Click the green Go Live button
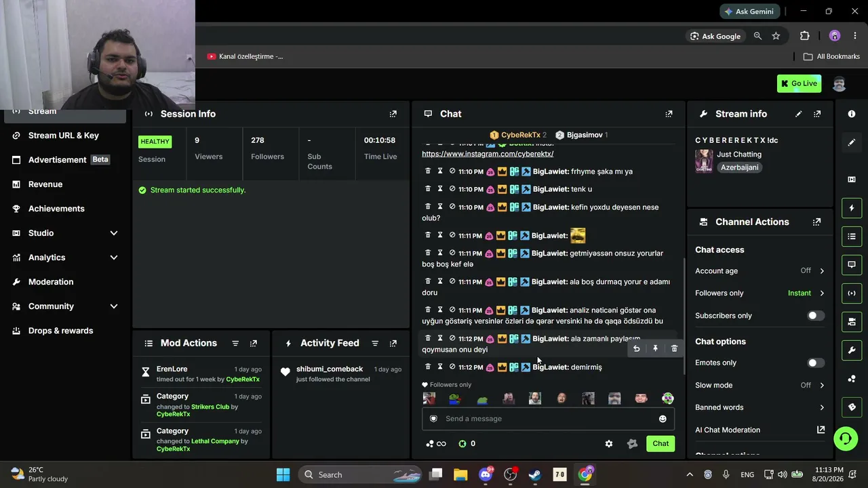This screenshot has height=488, width=868. coord(799,83)
